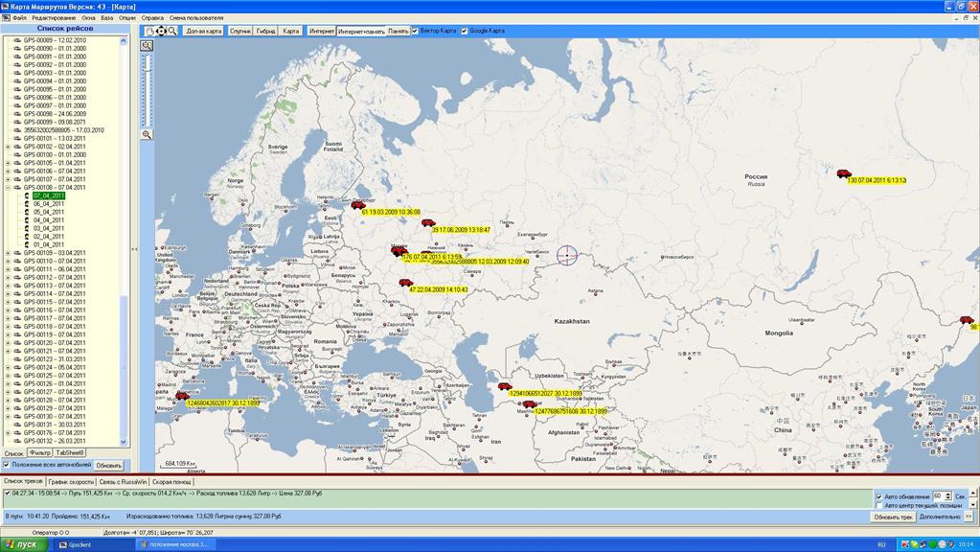
Task: Open the Связь с RussaWin tab
Action: point(123,482)
